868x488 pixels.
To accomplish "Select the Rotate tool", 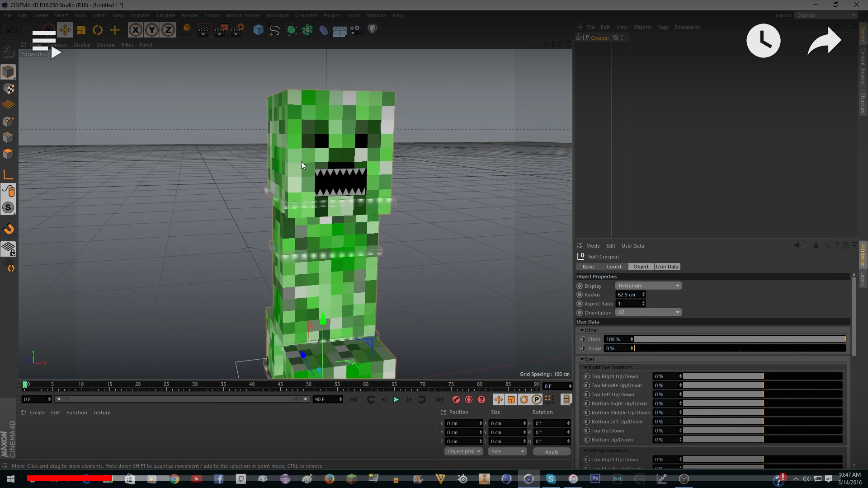I will (x=98, y=30).
